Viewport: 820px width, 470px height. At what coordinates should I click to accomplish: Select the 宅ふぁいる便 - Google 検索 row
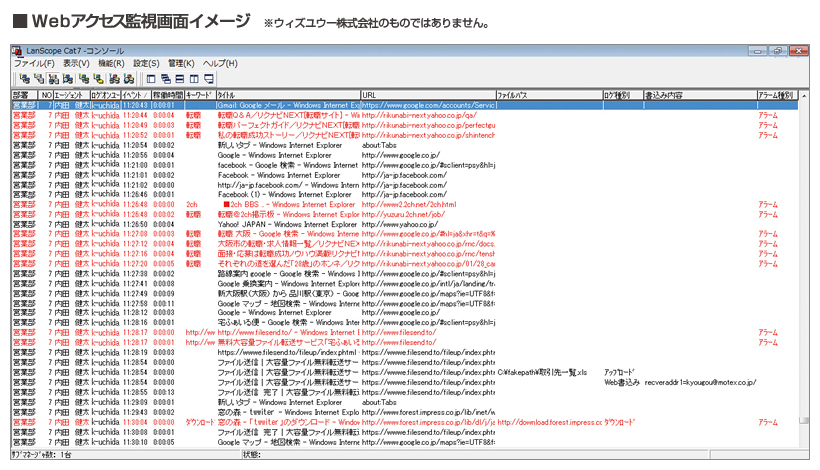click(405, 323)
